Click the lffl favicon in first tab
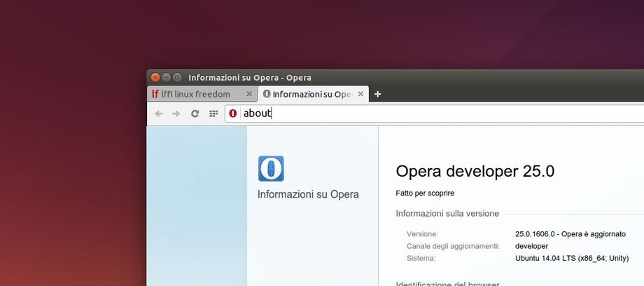The height and width of the screenshot is (286, 644). pyautogui.click(x=155, y=94)
